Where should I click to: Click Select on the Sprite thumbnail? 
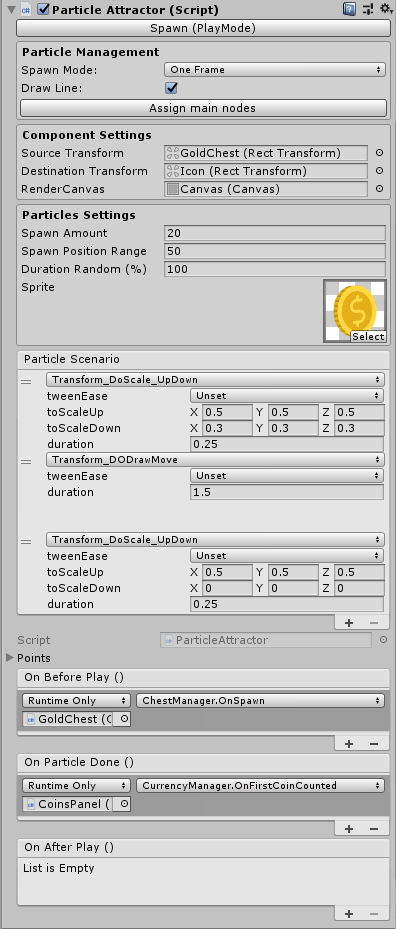point(368,336)
